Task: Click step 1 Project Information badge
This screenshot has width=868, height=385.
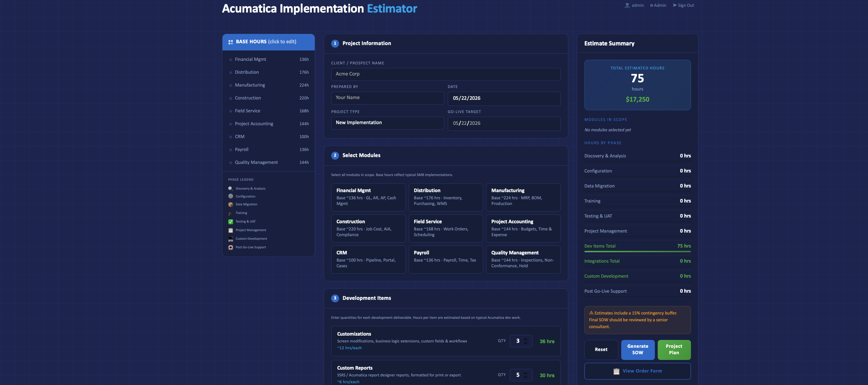Action: coord(335,44)
